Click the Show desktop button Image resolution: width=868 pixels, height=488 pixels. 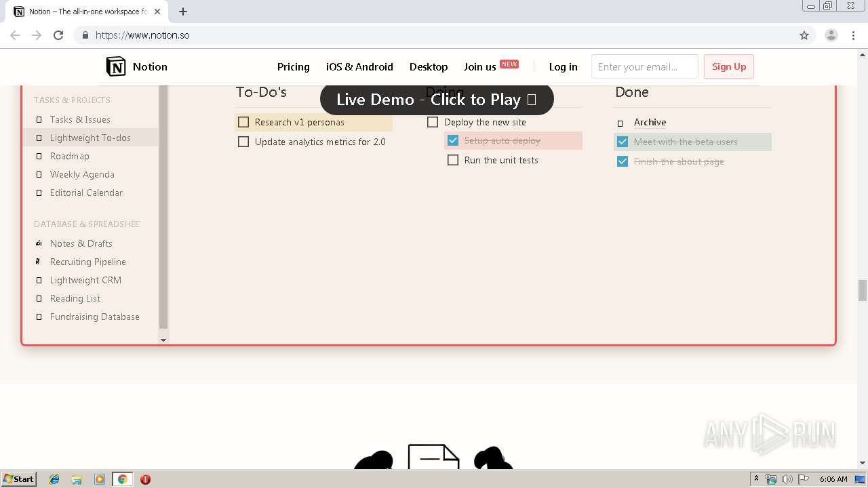(x=860, y=479)
